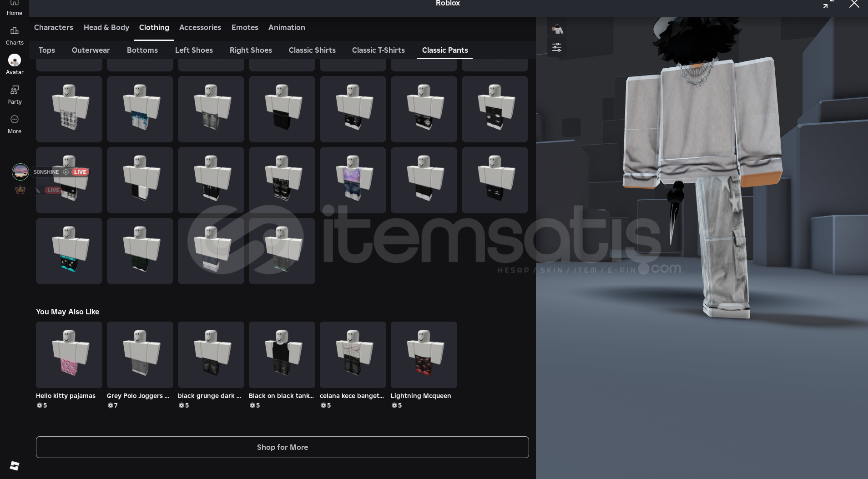Open the Avatar sidebar item
The image size is (868, 479).
[15, 65]
